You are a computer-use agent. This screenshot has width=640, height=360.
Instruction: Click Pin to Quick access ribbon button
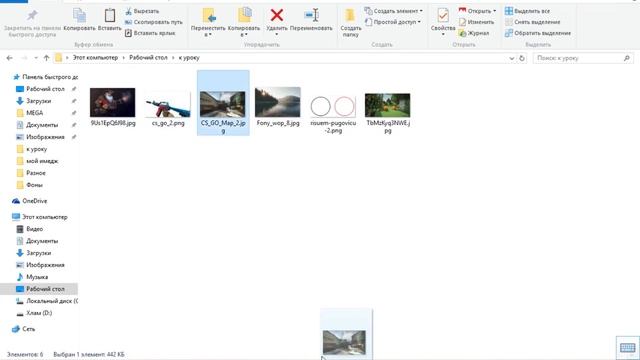point(32,23)
